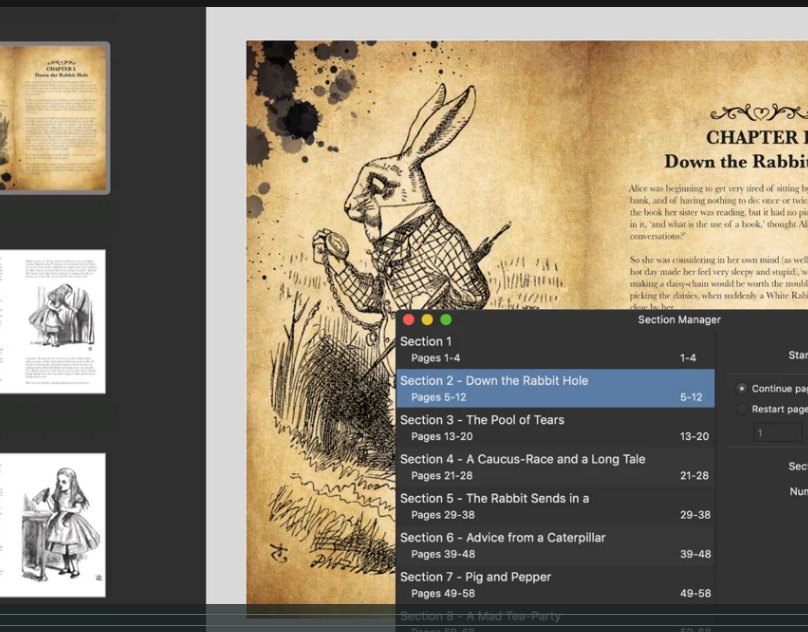This screenshot has height=632, width=808.
Task: Choose the Restart page numbering radio button
Action: 742,409
